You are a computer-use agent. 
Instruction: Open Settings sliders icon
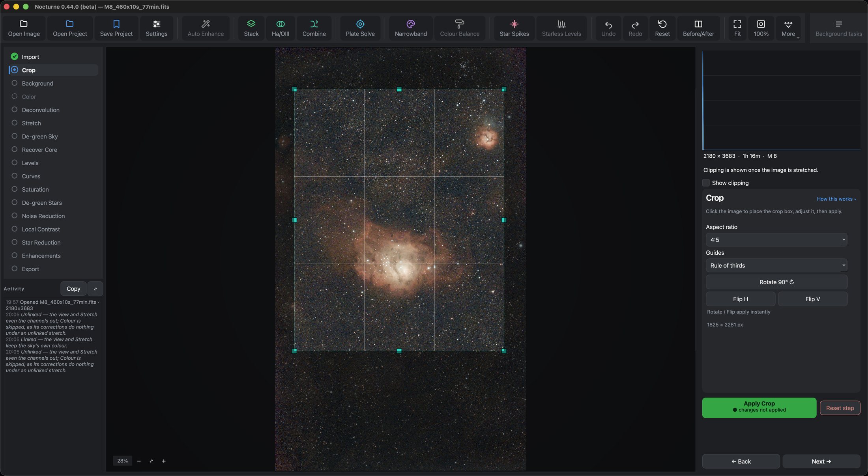click(x=156, y=24)
